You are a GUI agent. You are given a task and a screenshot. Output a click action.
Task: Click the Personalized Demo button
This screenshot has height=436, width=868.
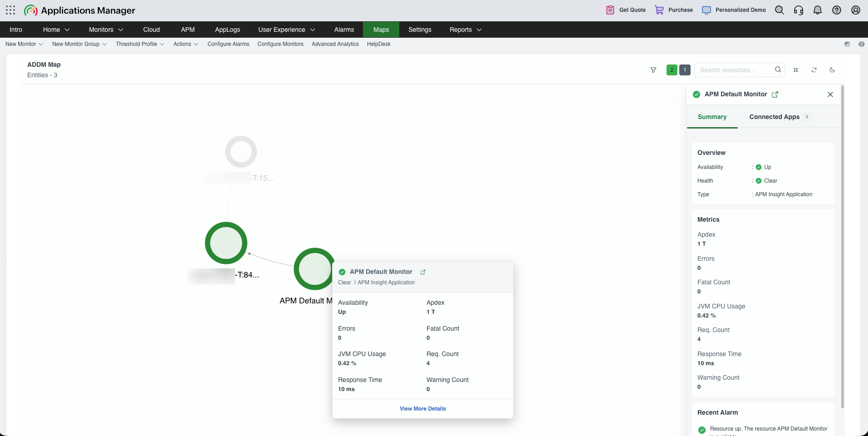pos(734,10)
